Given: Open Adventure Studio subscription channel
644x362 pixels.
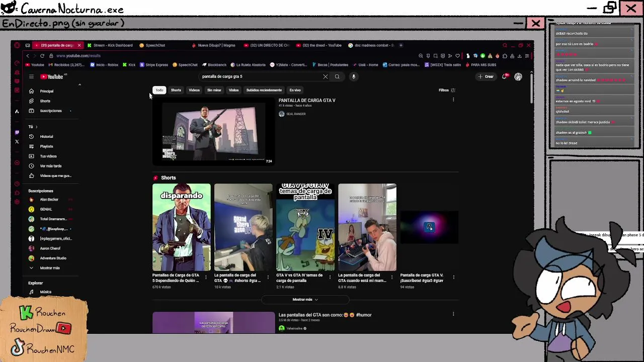Looking at the screenshot, I should (x=52, y=258).
